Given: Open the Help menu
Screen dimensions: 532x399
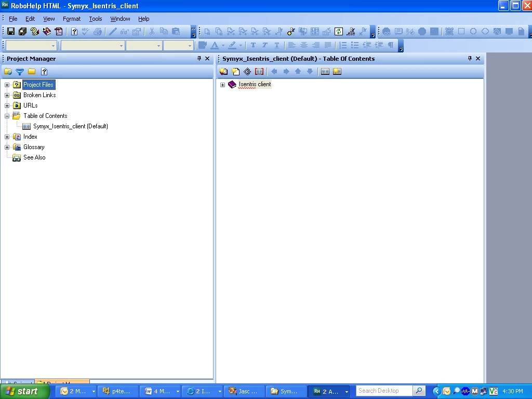Looking at the screenshot, I should [x=143, y=19].
